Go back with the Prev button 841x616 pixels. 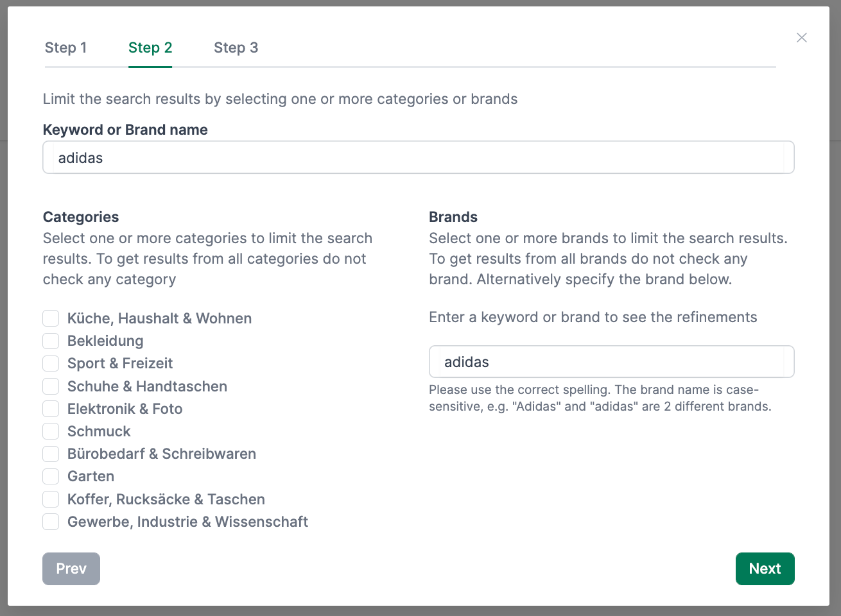pyautogui.click(x=71, y=569)
